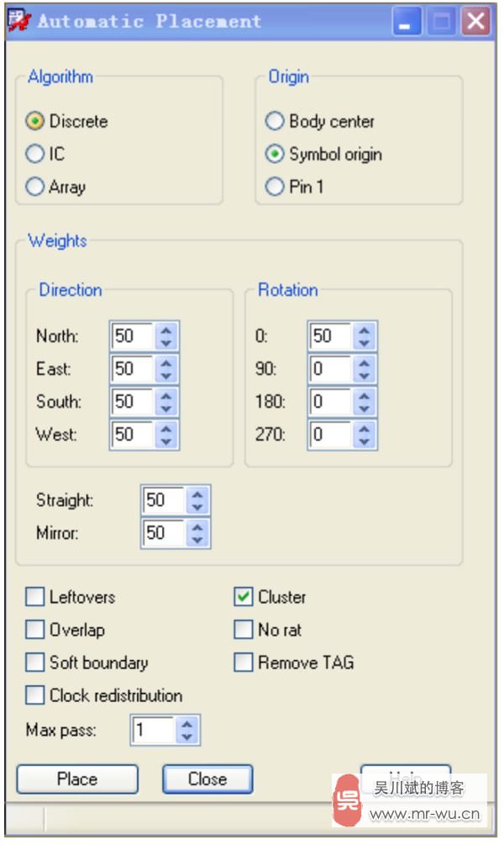Minimize the Automatic Placement dialog
This screenshot has height=845, width=504.
(407, 22)
